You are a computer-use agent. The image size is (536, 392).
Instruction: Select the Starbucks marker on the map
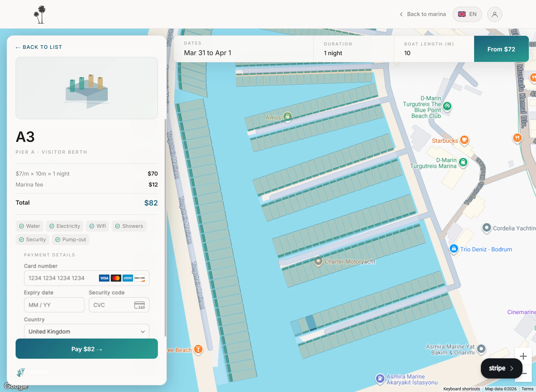coord(464,140)
